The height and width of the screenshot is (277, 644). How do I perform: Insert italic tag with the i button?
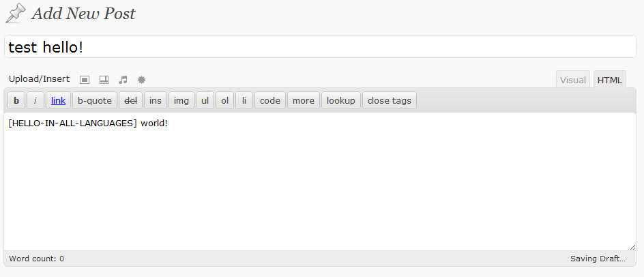point(35,101)
